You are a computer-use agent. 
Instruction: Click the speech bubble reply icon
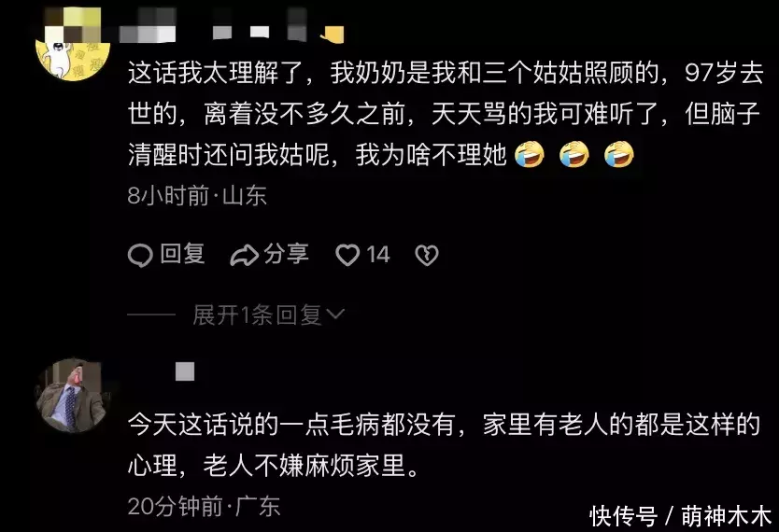coord(140,256)
